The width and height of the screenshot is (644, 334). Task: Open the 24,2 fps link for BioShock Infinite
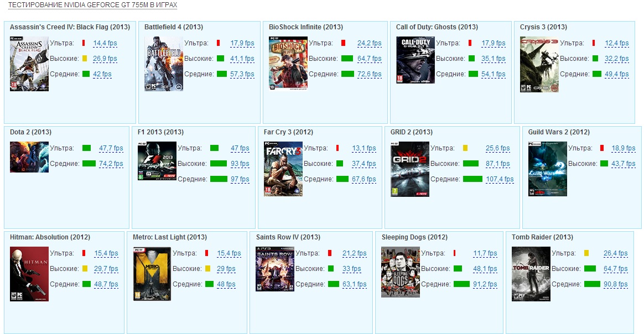[369, 43]
